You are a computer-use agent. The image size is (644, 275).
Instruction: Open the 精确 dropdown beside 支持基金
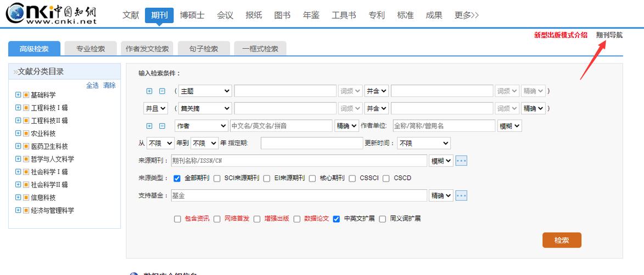(x=441, y=196)
